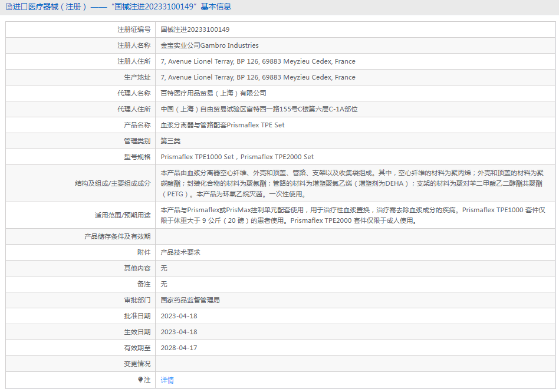Select the 批准日期 value 2023-04-18
559x392 pixels.
point(179,316)
